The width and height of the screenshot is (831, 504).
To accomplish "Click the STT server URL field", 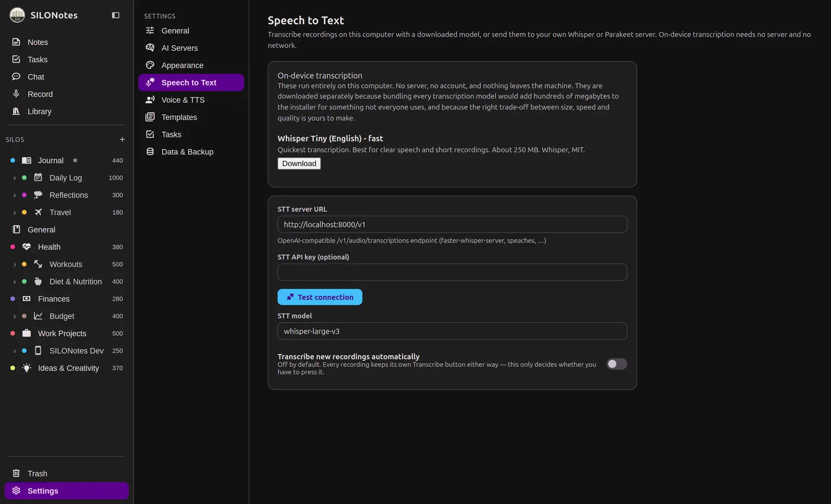I will coord(452,224).
